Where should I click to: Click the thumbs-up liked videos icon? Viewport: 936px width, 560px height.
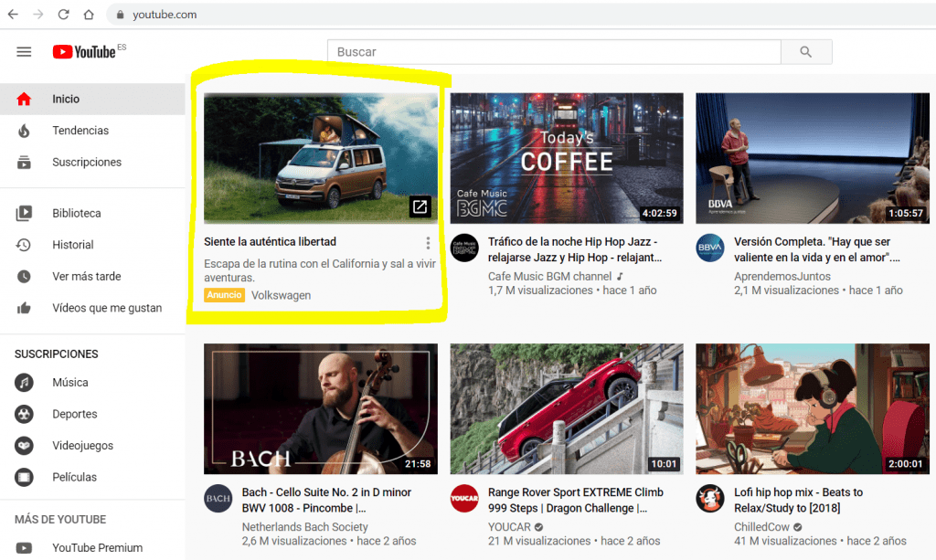24,308
